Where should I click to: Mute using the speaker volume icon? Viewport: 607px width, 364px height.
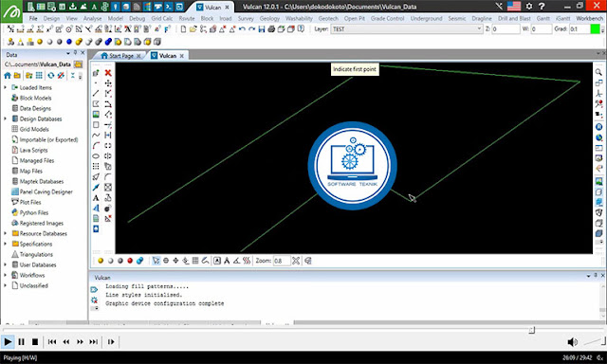pos(572,341)
